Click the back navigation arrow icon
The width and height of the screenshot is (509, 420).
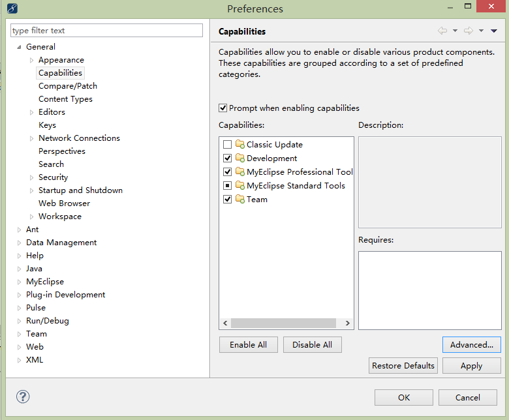coord(442,31)
